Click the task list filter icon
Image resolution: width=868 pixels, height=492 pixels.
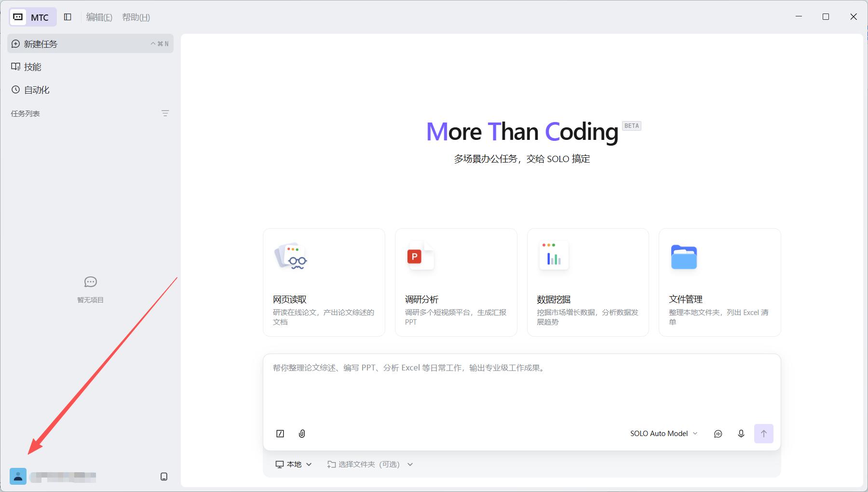[165, 113]
